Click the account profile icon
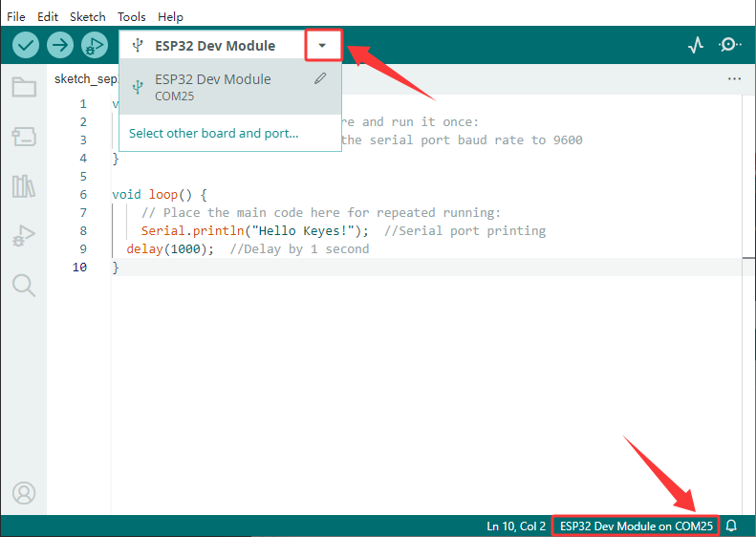The width and height of the screenshot is (756, 537). 24,493
